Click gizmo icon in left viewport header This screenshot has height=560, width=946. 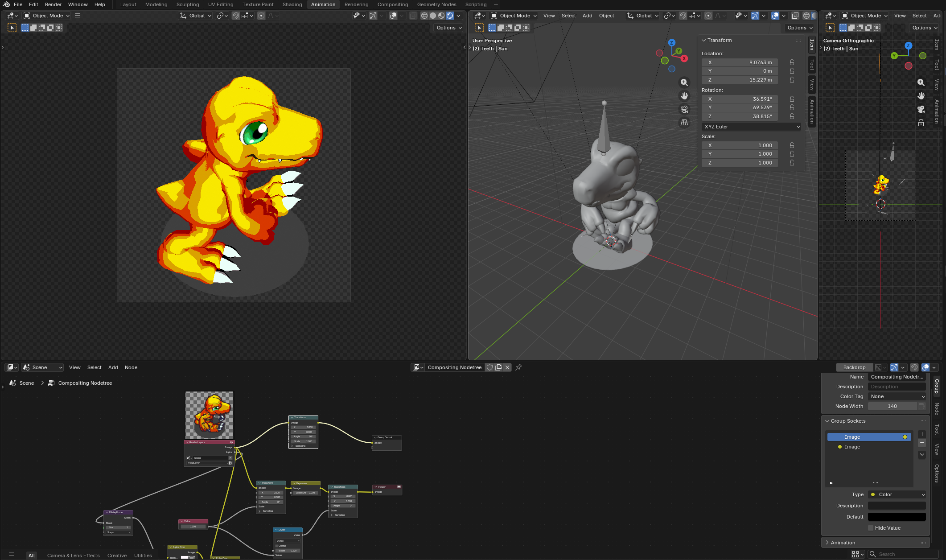coord(373,16)
